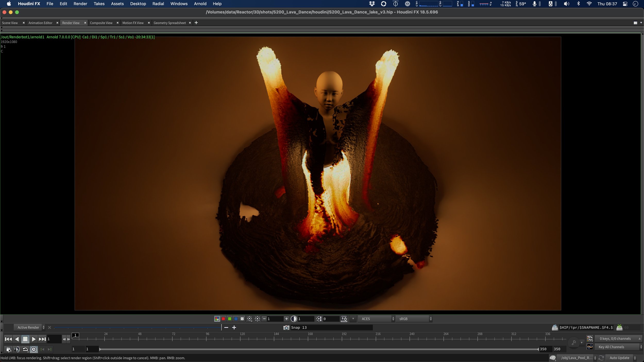Click the adapt to full range icon
This screenshot has width=644, height=362.
(x=344, y=319)
